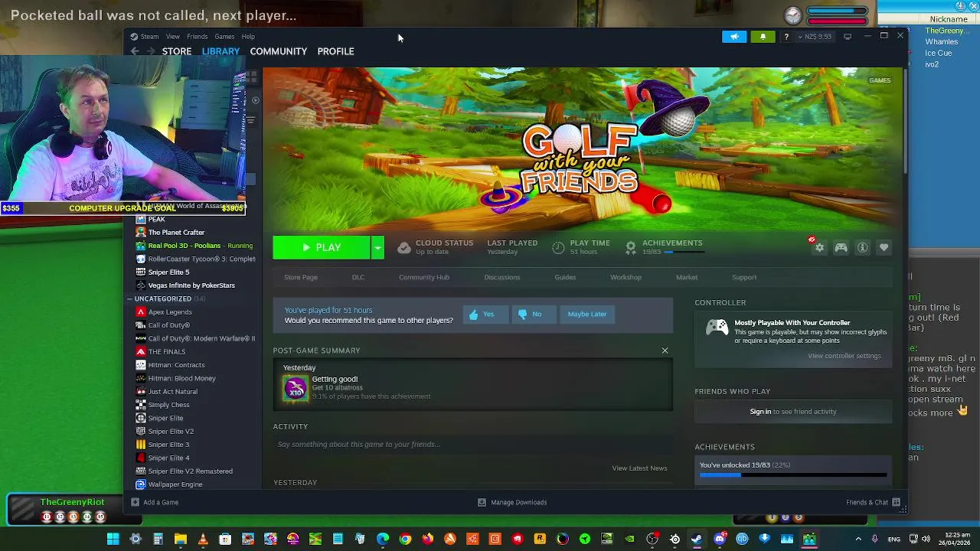Launch game with green PLAY button
The width and height of the screenshot is (980, 551).
[x=322, y=247]
